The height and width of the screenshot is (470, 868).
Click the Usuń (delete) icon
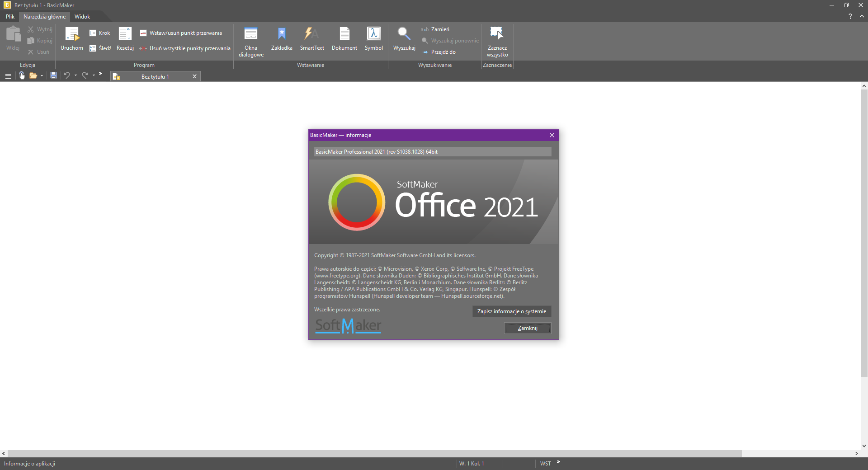31,52
